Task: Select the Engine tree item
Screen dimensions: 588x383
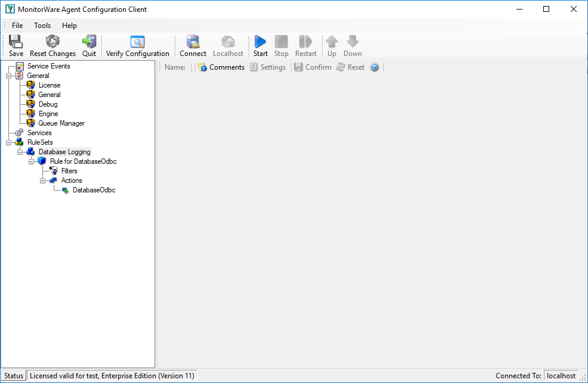Action: click(48, 113)
